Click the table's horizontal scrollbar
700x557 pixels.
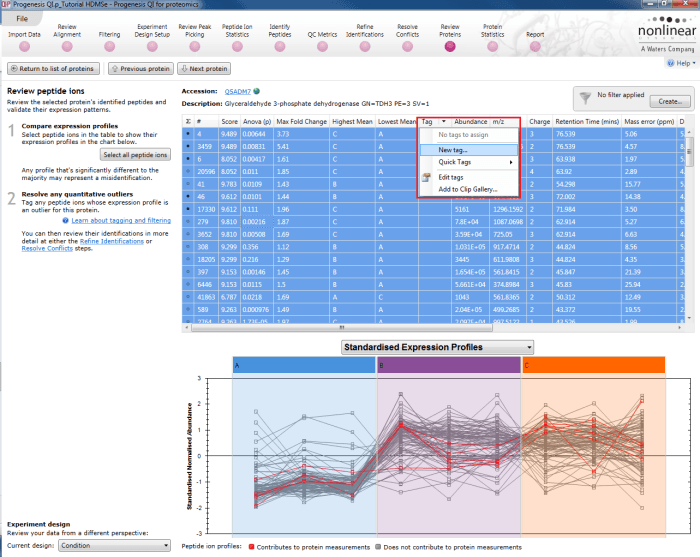[342, 328]
